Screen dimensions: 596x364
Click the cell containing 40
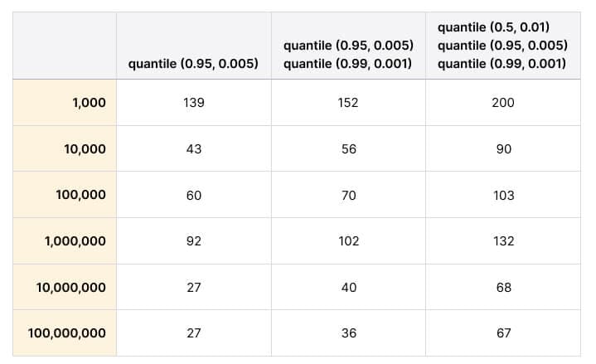(x=348, y=287)
